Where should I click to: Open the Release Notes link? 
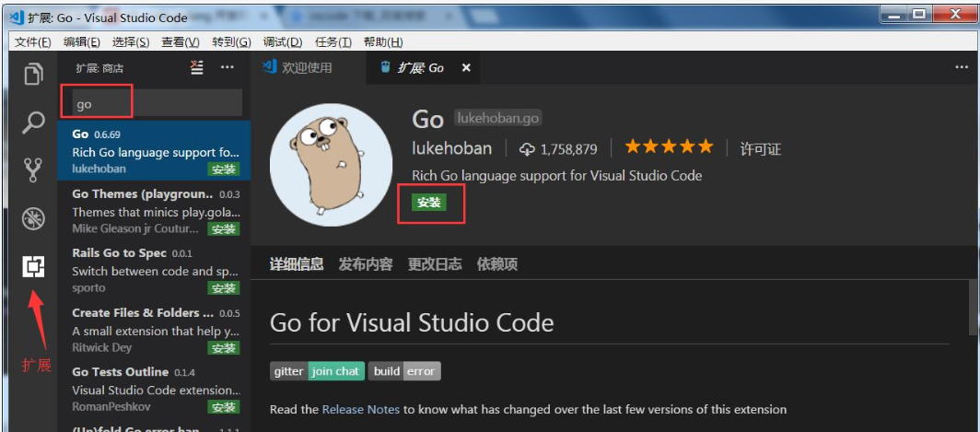pyautogui.click(x=361, y=410)
